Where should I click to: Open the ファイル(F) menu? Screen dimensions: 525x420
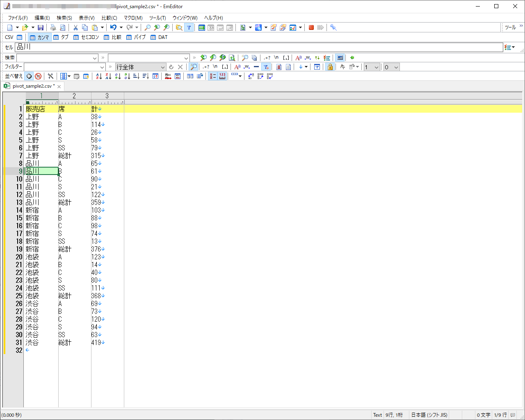click(x=18, y=18)
